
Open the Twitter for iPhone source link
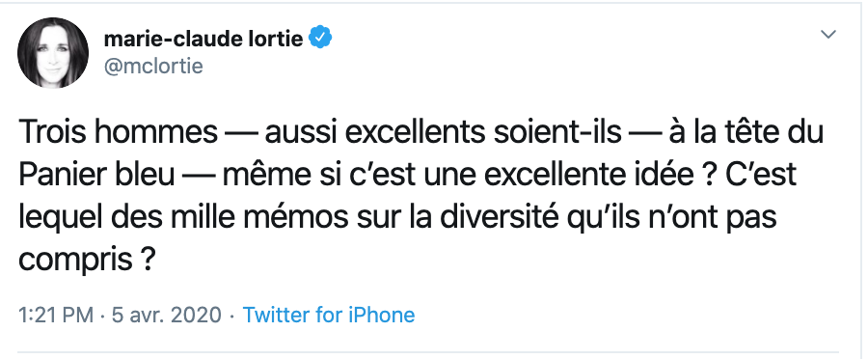tap(329, 315)
